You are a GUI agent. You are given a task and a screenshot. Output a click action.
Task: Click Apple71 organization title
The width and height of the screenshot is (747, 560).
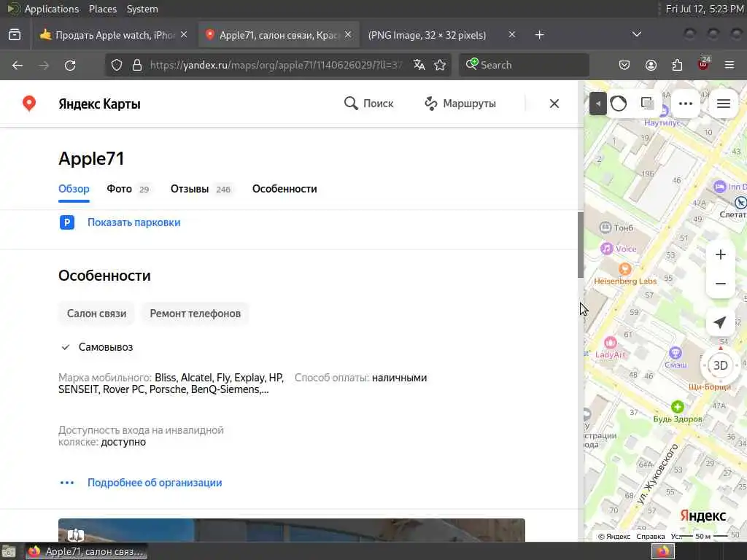(91, 158)
